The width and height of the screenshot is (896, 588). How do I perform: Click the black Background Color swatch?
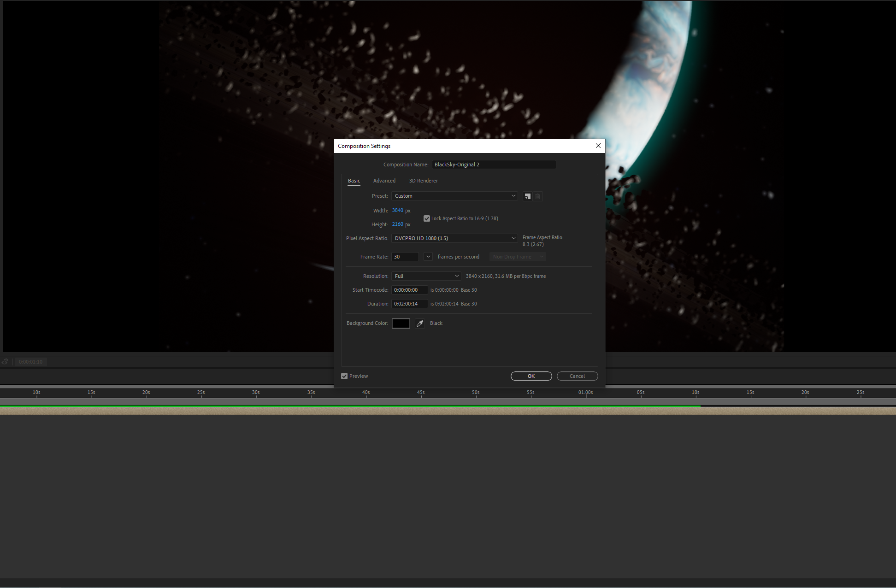pos(401,323)
